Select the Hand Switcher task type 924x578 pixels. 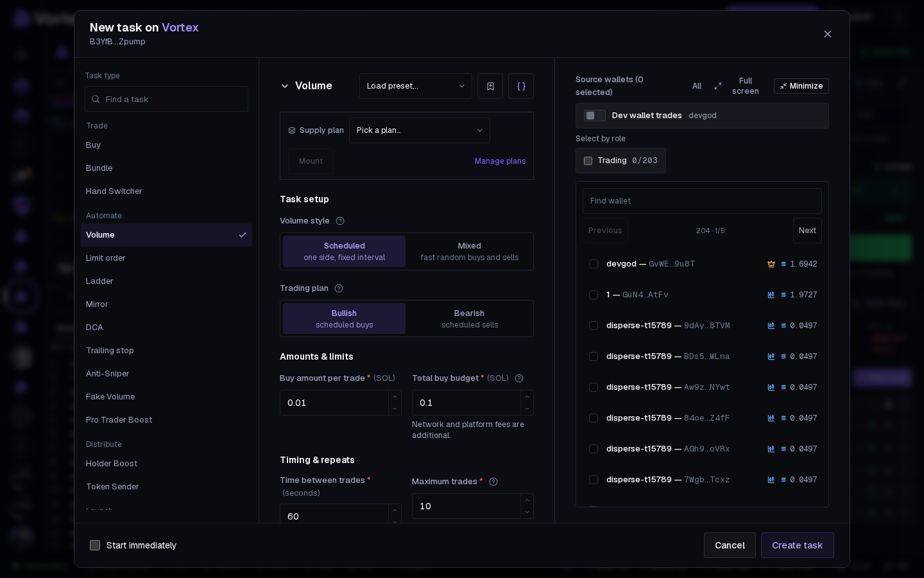tap(166, 191)
